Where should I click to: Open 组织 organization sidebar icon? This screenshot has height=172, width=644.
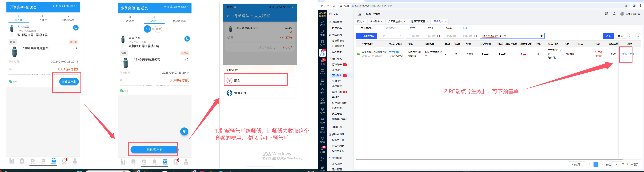pyautogui.click(x=323, y=121)
